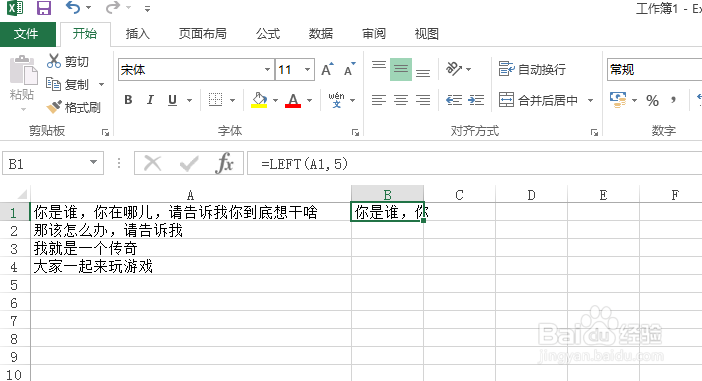Image resolution: width=702 pixels, height=381 pixels.
Task: Click the Excel application icon
Action: coord(15,8)
